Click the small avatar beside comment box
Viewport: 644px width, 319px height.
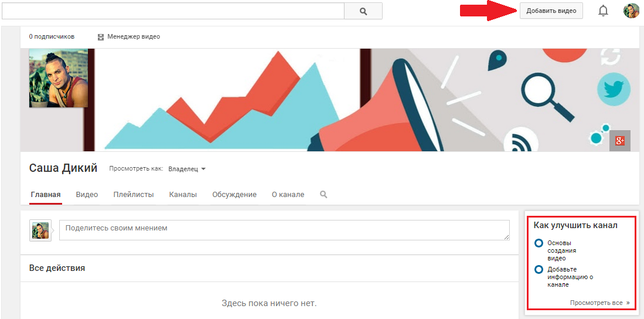pos(40,230)
